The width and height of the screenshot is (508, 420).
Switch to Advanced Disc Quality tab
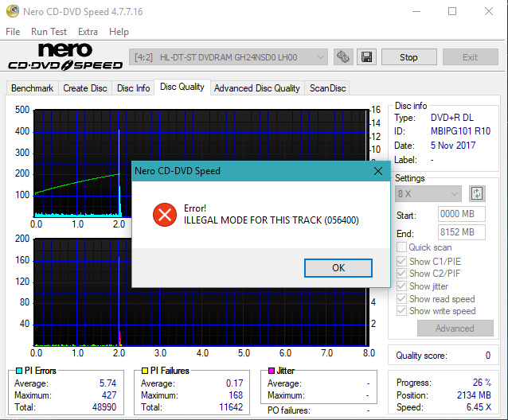[x=257, y=88]
